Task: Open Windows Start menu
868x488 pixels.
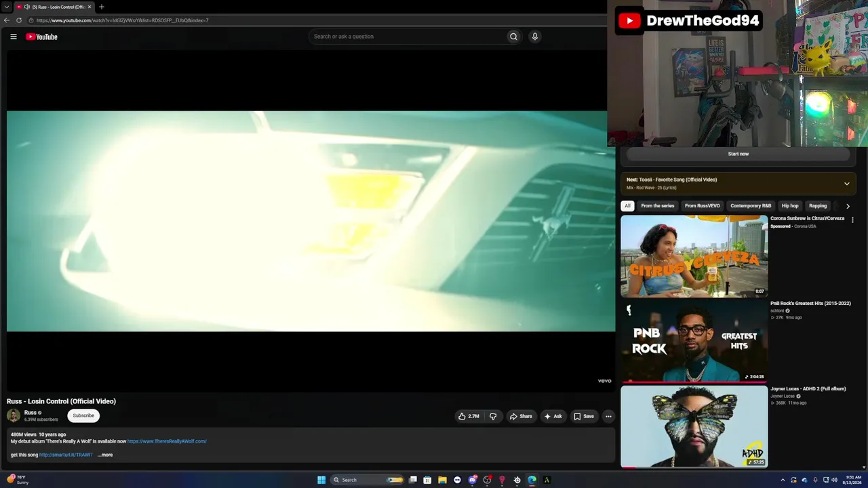Action: pyautogui.click(x=321, y=480)
